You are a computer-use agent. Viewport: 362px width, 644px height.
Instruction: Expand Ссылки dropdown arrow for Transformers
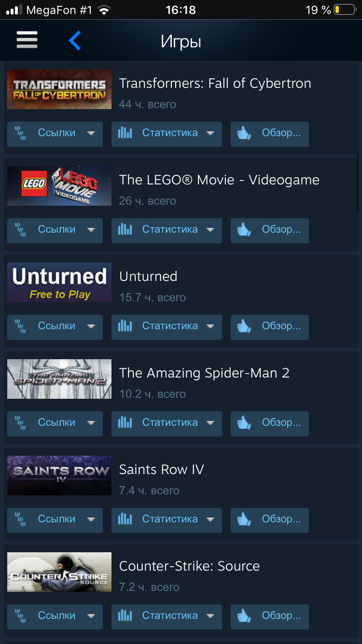coord(91,133)
